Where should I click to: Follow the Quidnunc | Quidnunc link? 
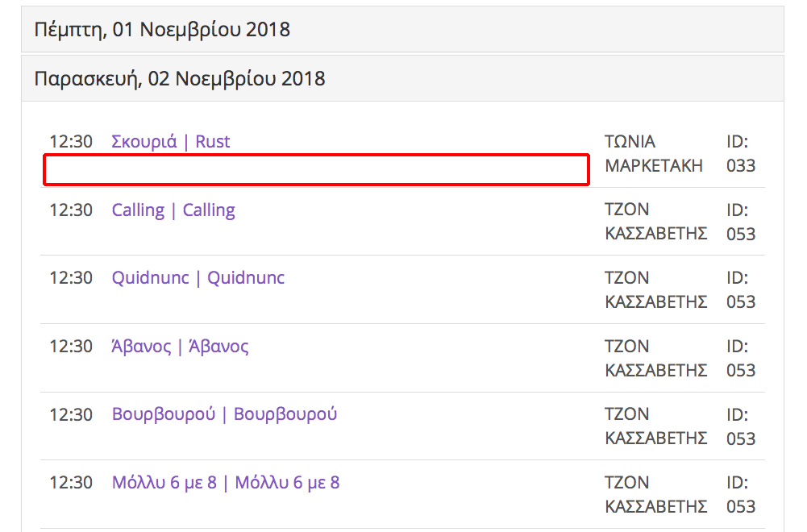[x=198, y=278]
